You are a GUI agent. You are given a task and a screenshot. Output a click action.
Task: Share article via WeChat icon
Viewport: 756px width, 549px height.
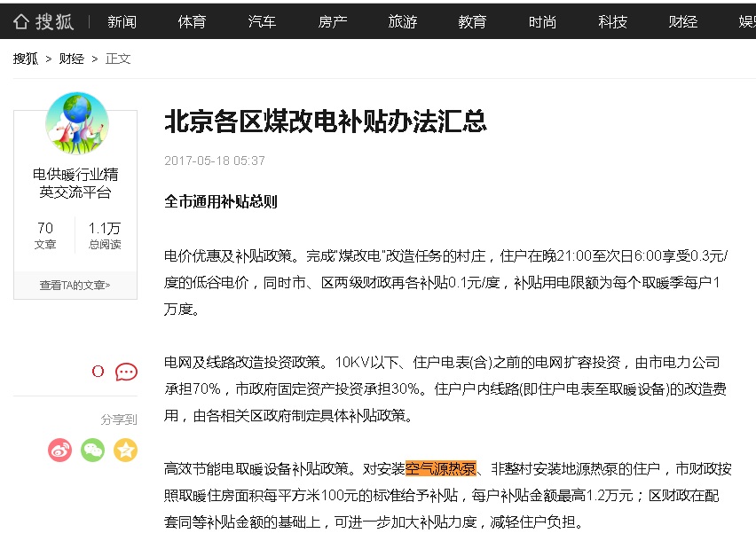pyautogui.click(x=92, y=450)
